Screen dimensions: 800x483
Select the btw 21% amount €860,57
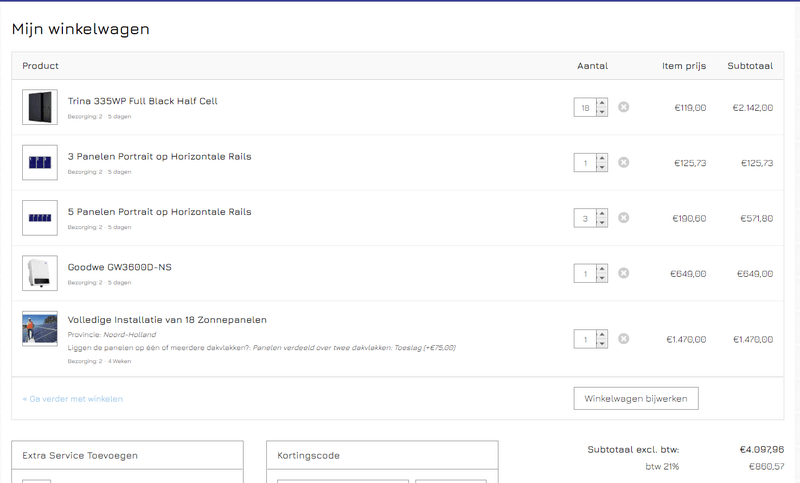tap(766, 466)
